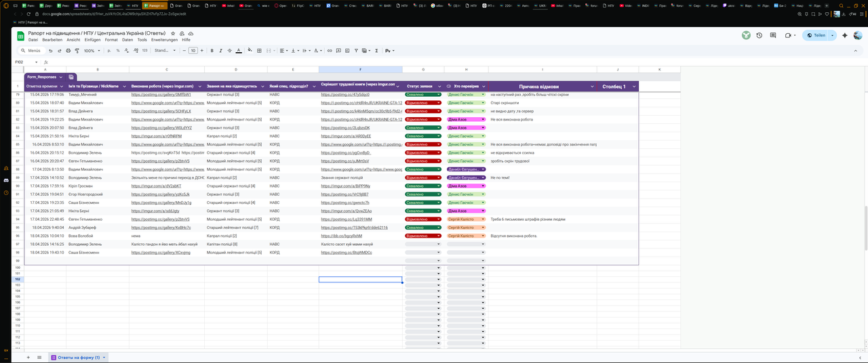Open Кірія Гросман's imgur work link
Screen dimensions: 868x363
pos(156,186)
